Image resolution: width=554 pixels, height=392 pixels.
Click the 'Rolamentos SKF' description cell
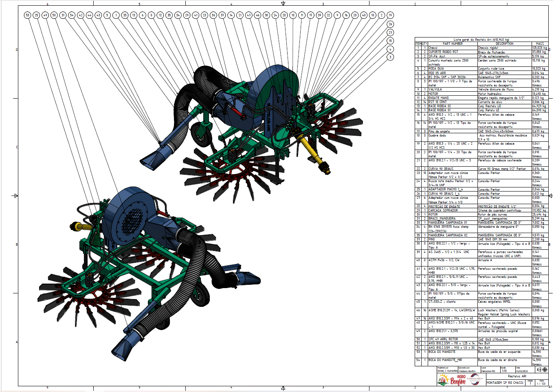tap(505, 77)
